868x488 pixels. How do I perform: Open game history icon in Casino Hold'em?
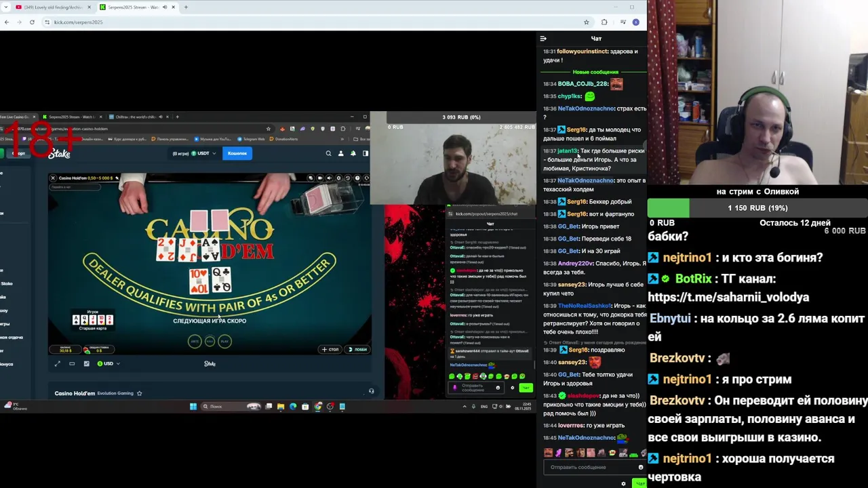coord(349,178)
